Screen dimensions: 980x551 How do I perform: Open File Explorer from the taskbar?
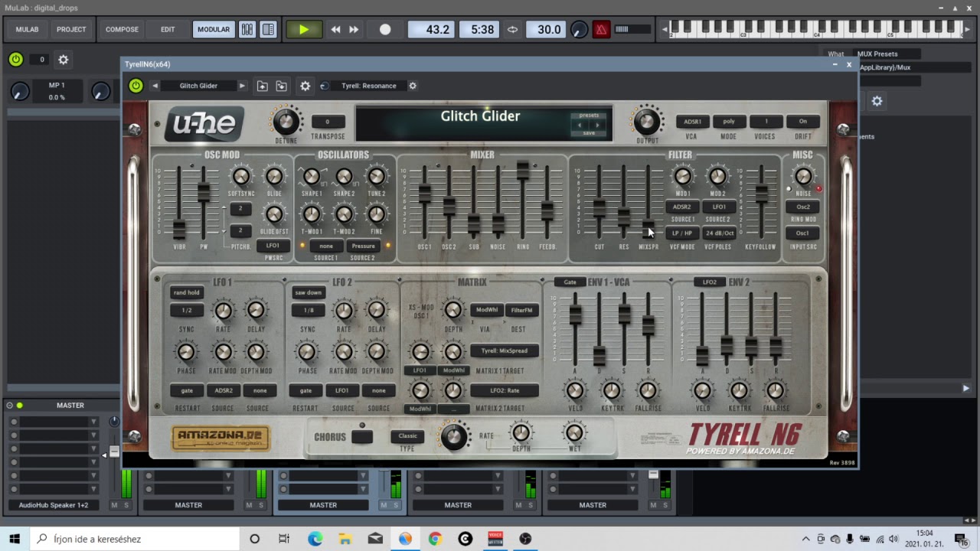(345, 539)
